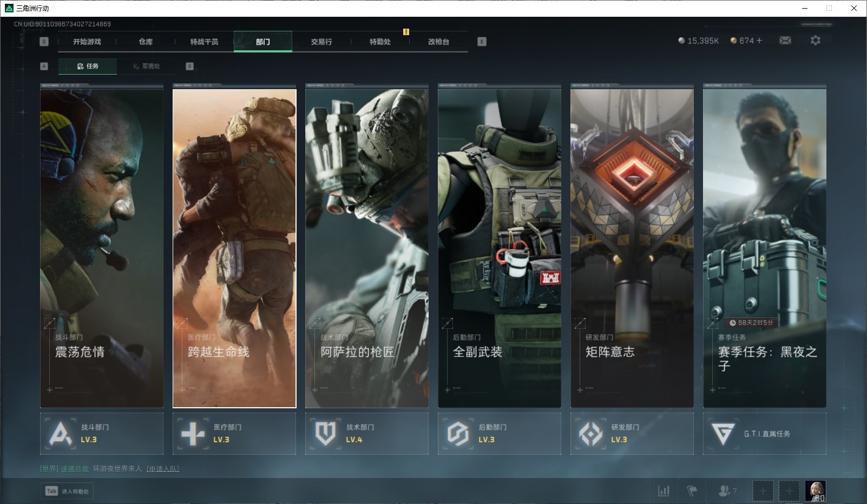Screen dimensions: 867x504
Task: Click the D next sub-tab key icon
Action: [x=189, y=66]
